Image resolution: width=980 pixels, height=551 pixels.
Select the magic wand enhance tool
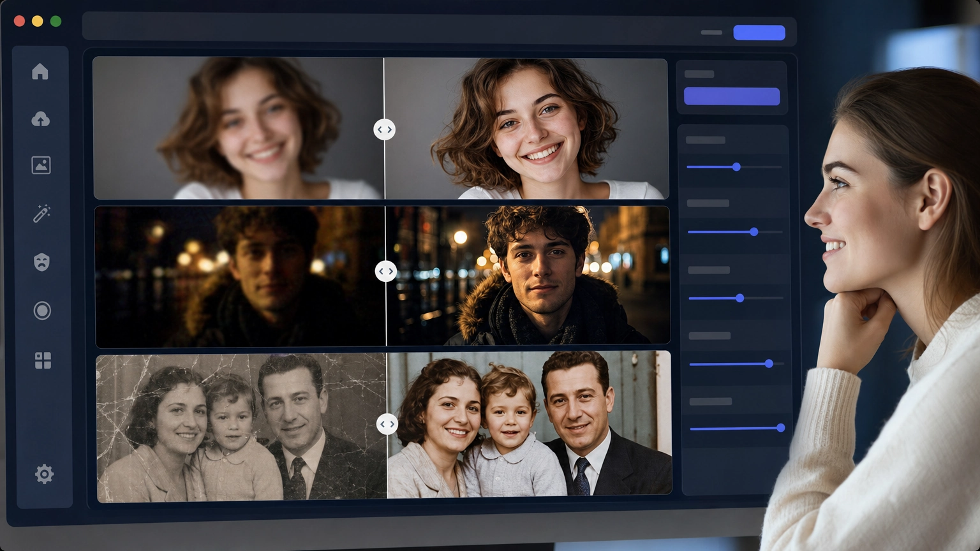pyautogui.click(x=41, y=213)
